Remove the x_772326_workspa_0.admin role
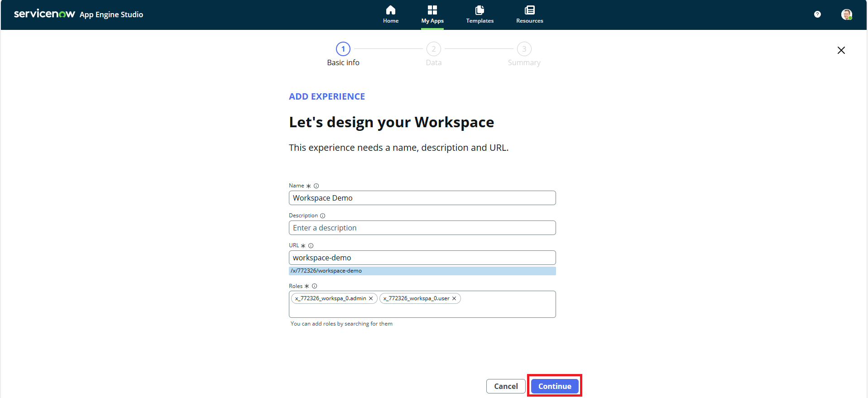868x398 pixels. click(x=371, y=298)
